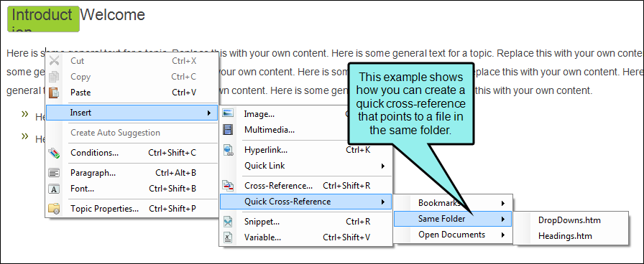The image size is (644, 264).
Task: Click the Variable icon
Action: [x=228, y=237]
